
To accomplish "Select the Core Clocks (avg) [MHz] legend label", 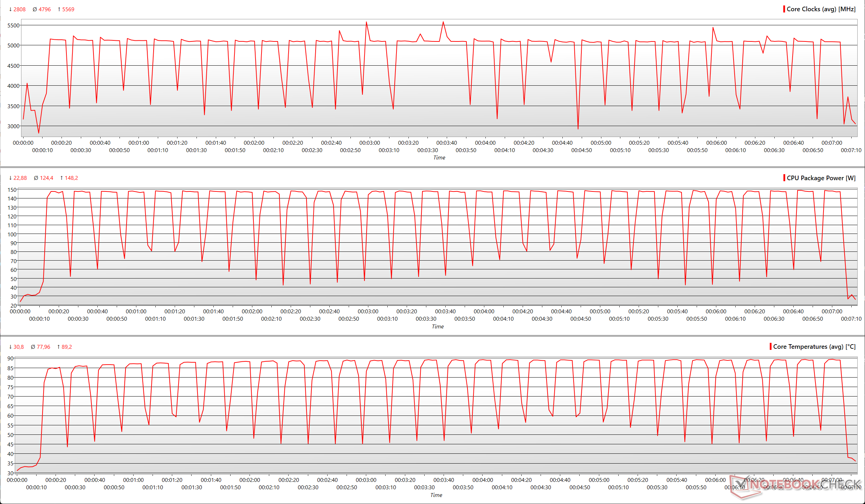I will pos(821,9).
